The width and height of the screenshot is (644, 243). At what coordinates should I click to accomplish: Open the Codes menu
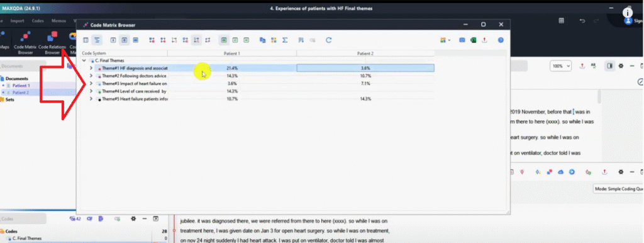[x=38, y=21]
